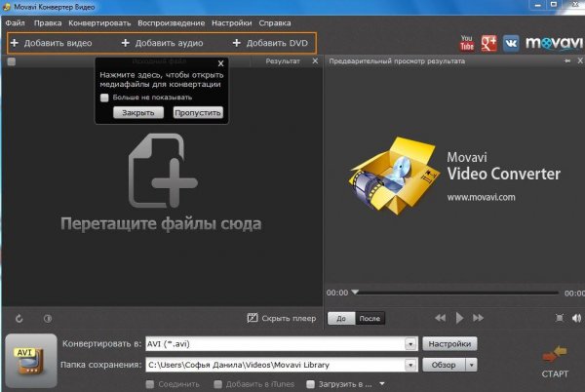Click the www.movavi.com text in preview
Viewport: 585px width, 392px height.
pos(482,197)
